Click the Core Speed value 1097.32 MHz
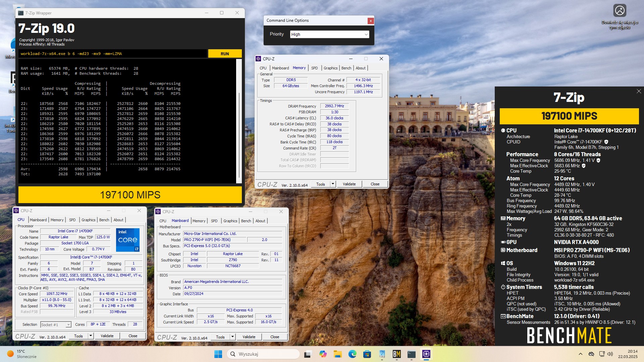 coord(57,294)
